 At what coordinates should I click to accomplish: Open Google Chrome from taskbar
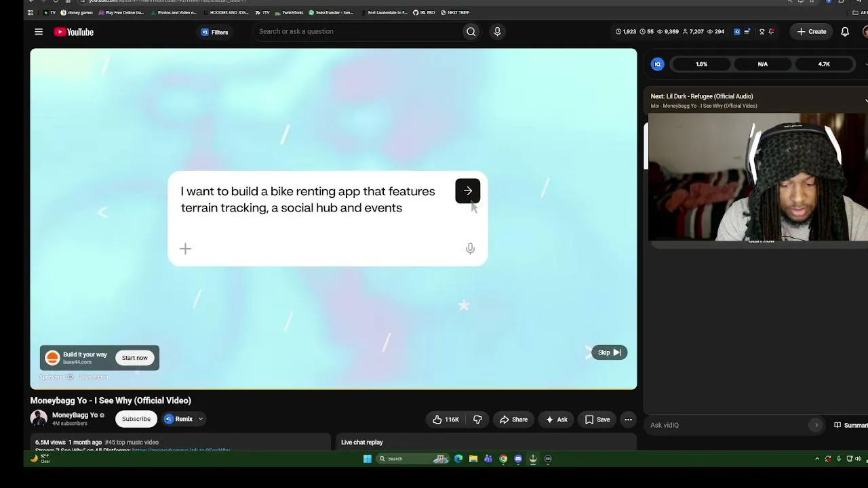[x=503, y=459]
